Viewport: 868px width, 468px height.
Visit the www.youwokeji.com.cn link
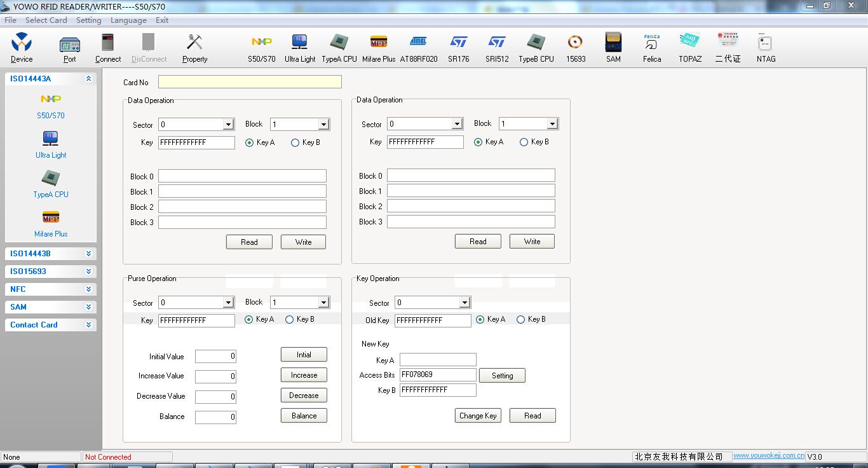click(768, 456)
